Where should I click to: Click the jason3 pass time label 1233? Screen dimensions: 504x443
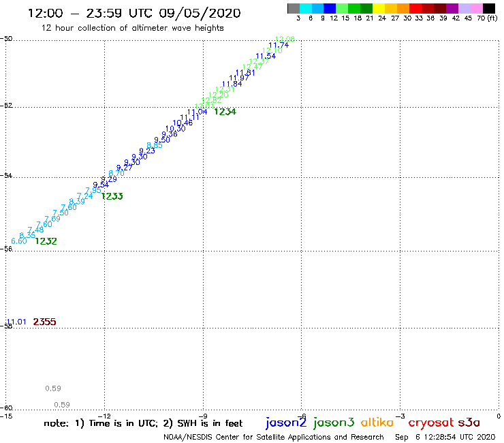(112, 196)
